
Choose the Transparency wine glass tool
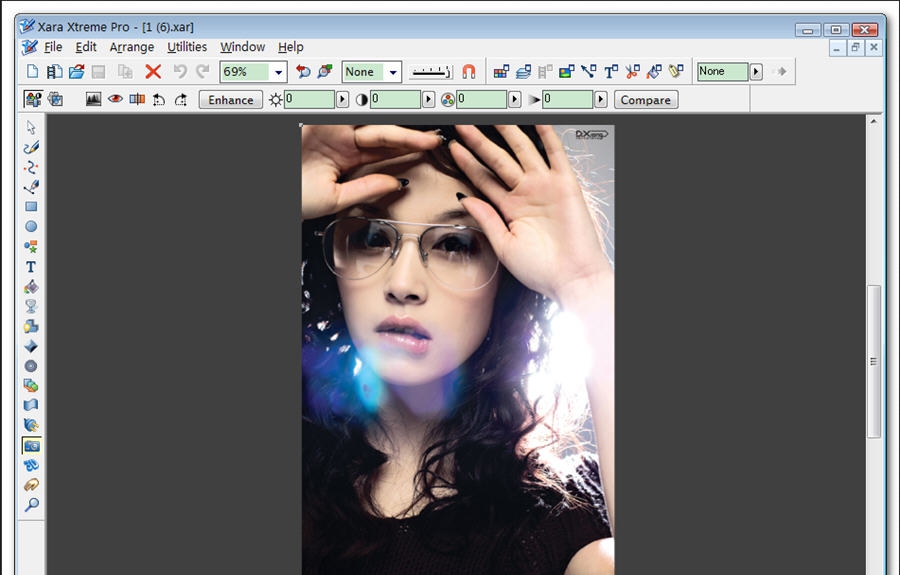pyautogui.click(x=31, y=306)
